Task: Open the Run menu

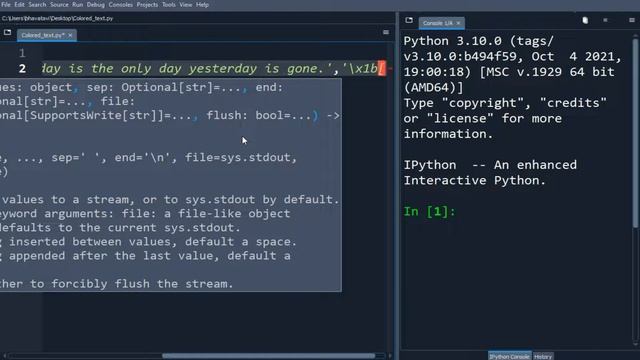Action: pos(78,5)
